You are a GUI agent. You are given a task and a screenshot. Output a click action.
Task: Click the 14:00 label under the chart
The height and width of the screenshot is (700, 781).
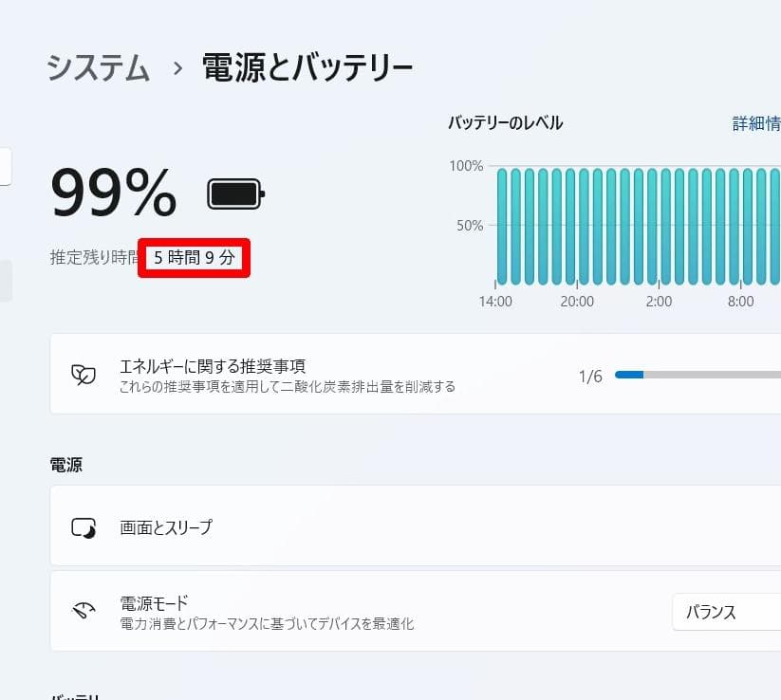(x=497, y=301)
